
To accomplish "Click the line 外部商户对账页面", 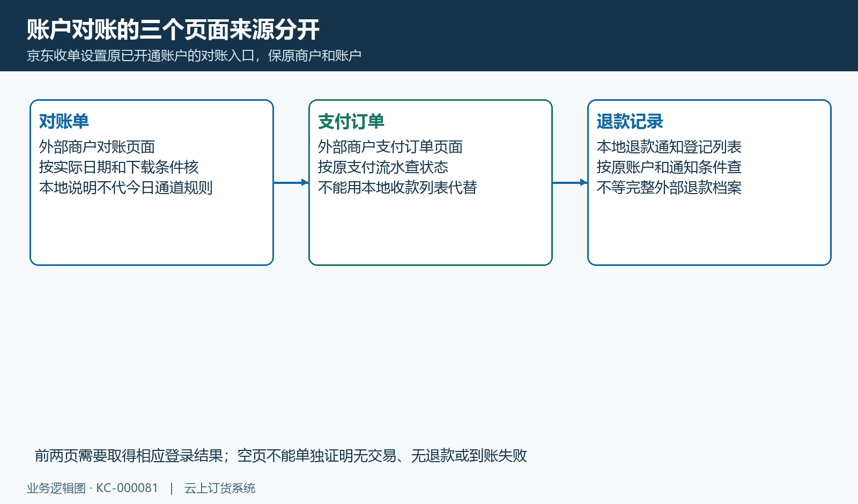I will [97, 147].
